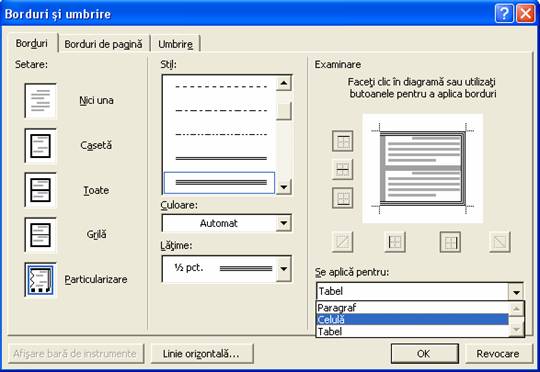This screenshot has width=540, height=372.
Task: Toggle the left border button
Action: [x=395, y=242]
